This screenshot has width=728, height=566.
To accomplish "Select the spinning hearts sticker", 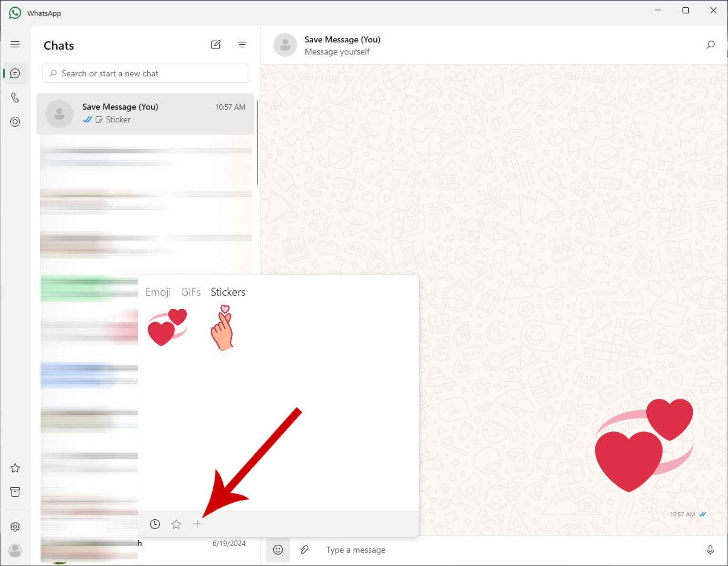I will coord(168,327).
